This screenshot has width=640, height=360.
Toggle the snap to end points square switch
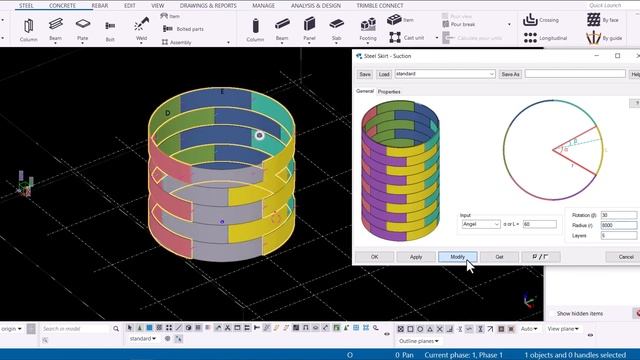click(410, 329)
